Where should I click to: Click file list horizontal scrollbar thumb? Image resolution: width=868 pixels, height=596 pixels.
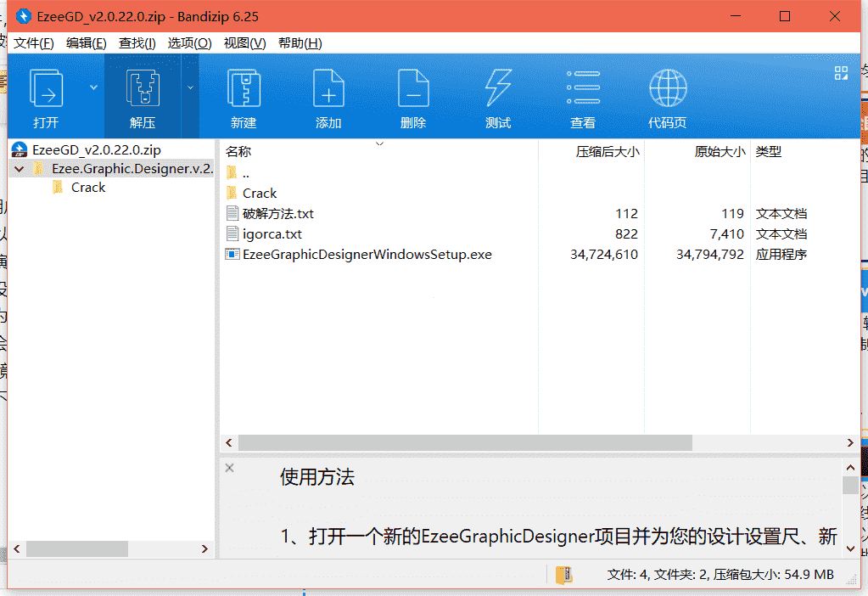pos(465,442)
